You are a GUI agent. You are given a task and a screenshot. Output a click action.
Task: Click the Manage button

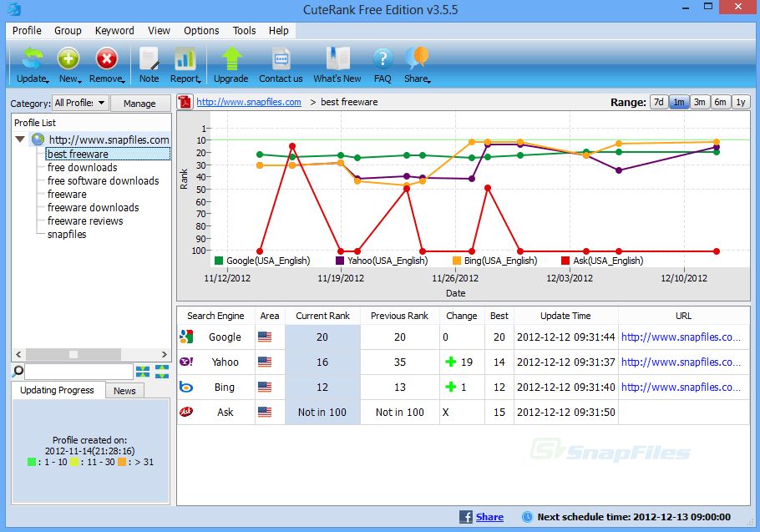[x=139, y=104]
